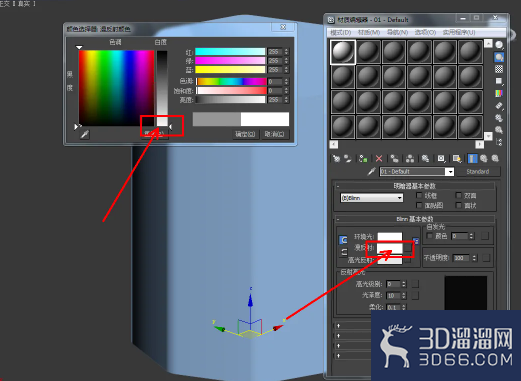Toggle the highlighted Show End Result icon
521x381 pixels.
[x=473, y=159]
